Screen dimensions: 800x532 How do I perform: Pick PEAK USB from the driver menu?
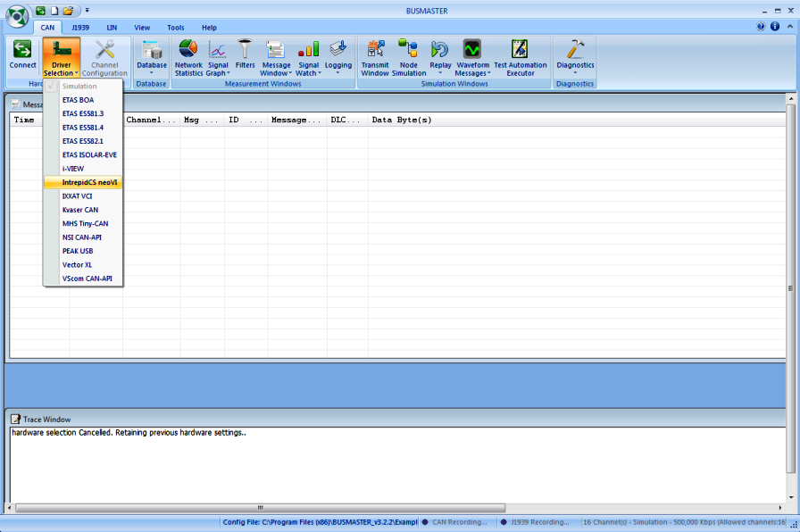tap(78, 251)
